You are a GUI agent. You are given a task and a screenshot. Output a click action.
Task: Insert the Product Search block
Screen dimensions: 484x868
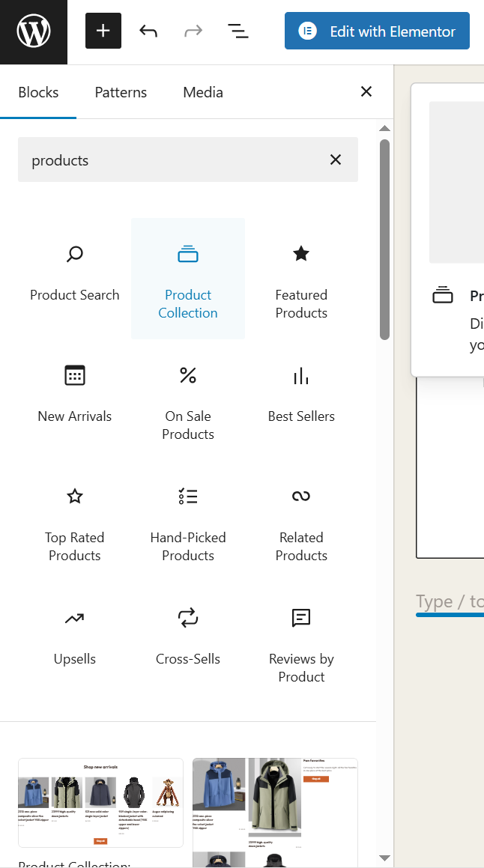[75, 273]
